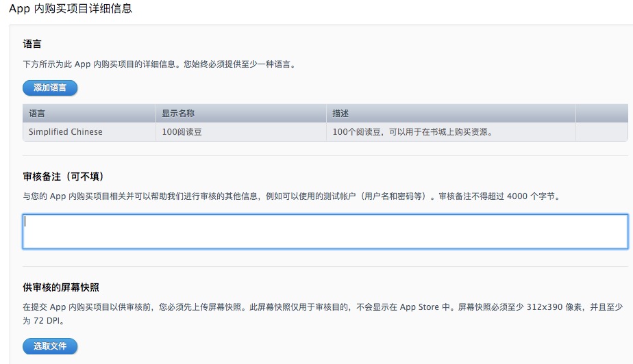Click the 语言 column header
633x364 pixels.
click(38, 113)
